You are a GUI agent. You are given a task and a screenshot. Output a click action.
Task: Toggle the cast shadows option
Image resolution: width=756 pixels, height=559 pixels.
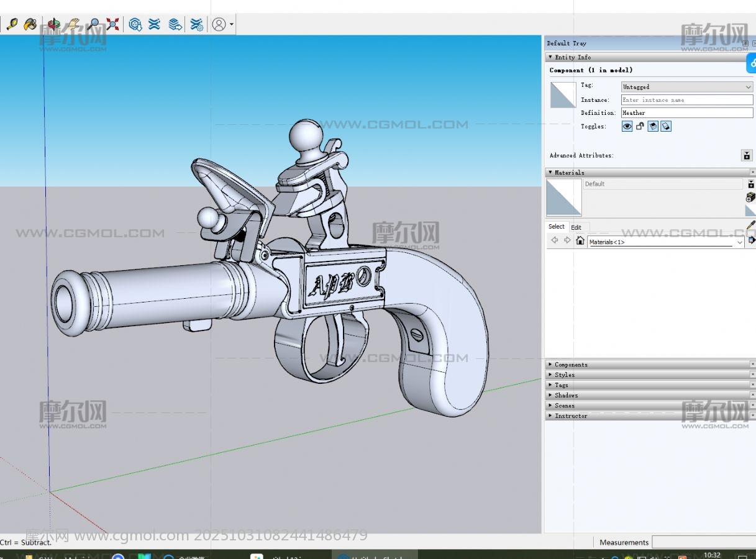(653, 127)
